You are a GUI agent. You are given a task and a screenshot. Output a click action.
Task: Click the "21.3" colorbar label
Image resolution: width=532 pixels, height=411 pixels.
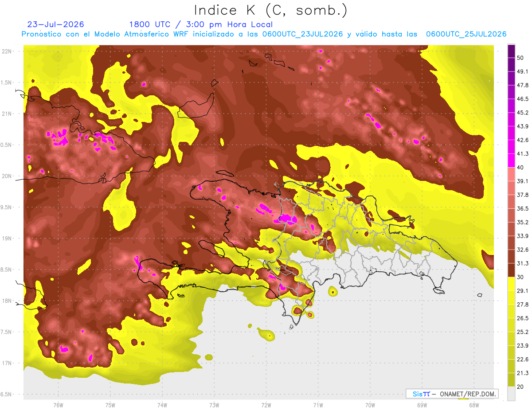(523, 373)
